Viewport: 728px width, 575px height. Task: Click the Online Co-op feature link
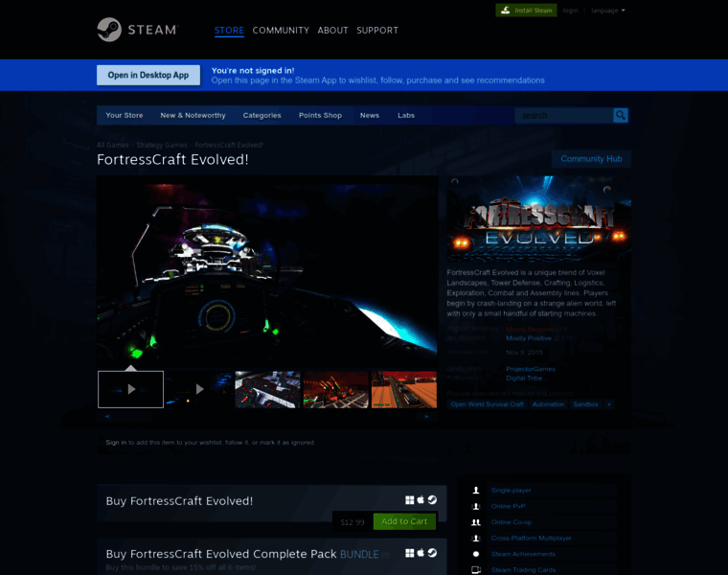512,522
